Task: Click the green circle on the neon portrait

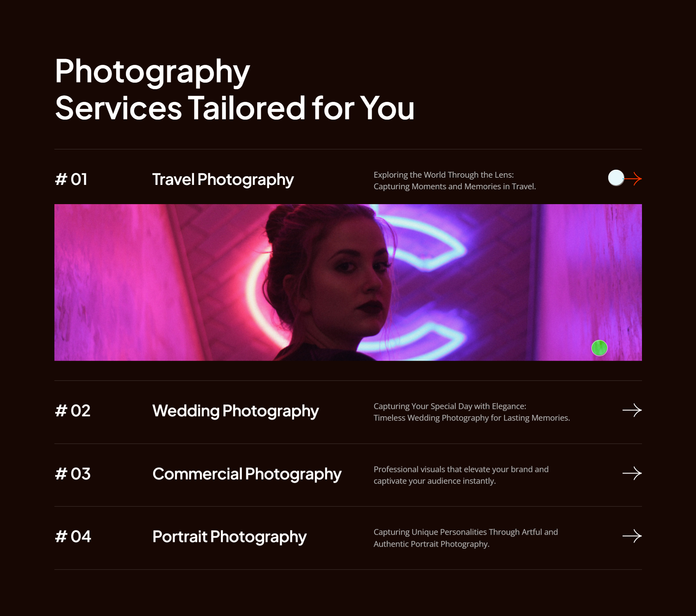Action: pos(600,348)
